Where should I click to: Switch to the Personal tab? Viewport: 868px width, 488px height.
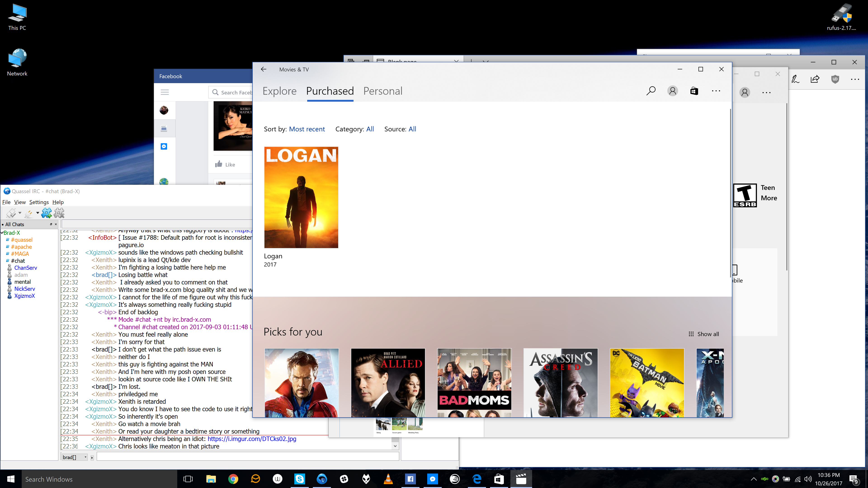(x=383, y=91)
